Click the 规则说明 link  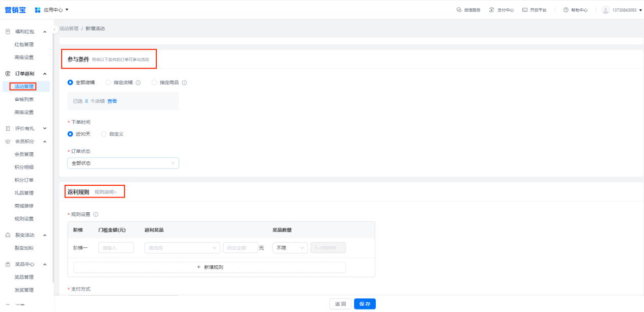[x=105, y=192]
